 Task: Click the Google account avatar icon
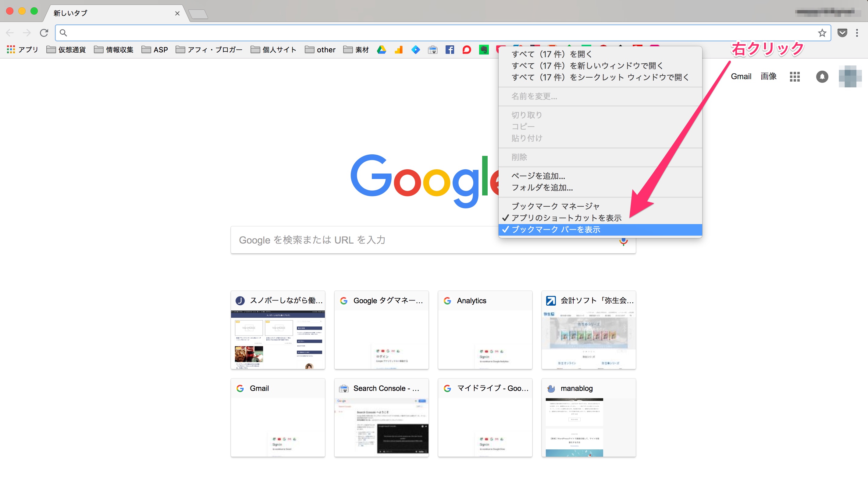coord(848,76)
